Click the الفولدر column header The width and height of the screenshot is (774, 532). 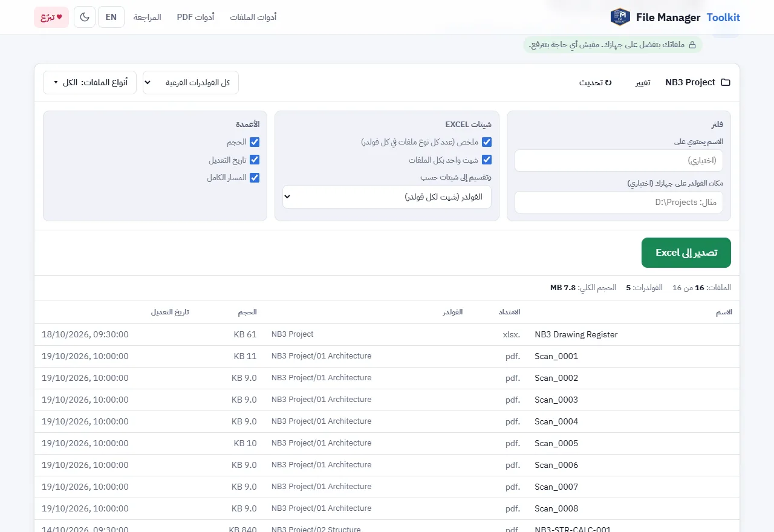click(453, 312)
